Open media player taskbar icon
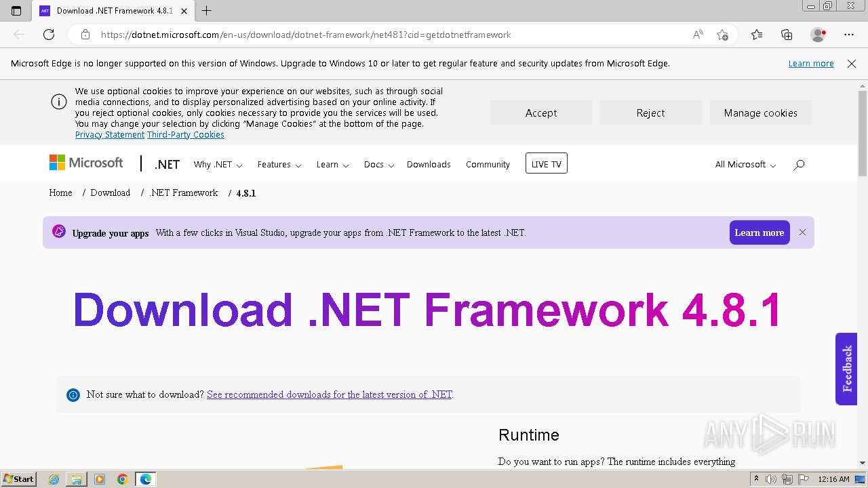 tap(100, 479)
